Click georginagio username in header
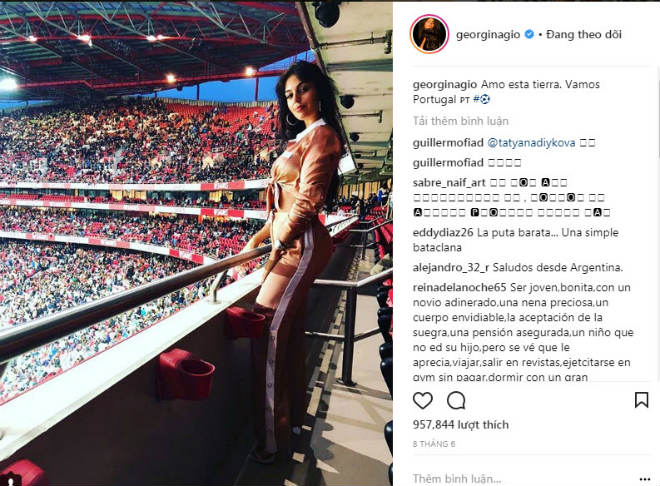660x486 pixels. coord(488,35)
